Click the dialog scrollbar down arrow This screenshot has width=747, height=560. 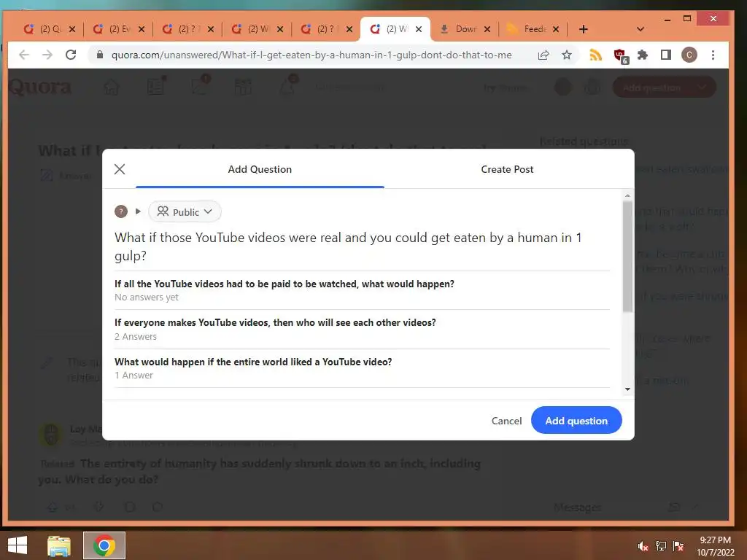(x=627, y=389)
